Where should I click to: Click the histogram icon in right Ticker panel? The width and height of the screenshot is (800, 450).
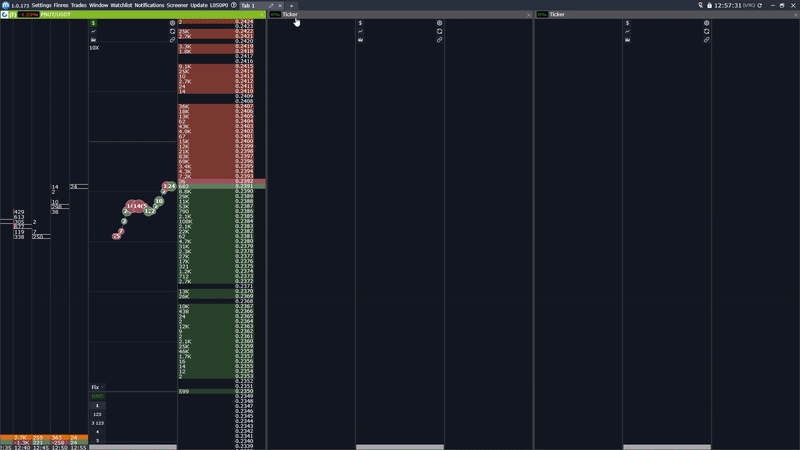(x=627, y=39)
